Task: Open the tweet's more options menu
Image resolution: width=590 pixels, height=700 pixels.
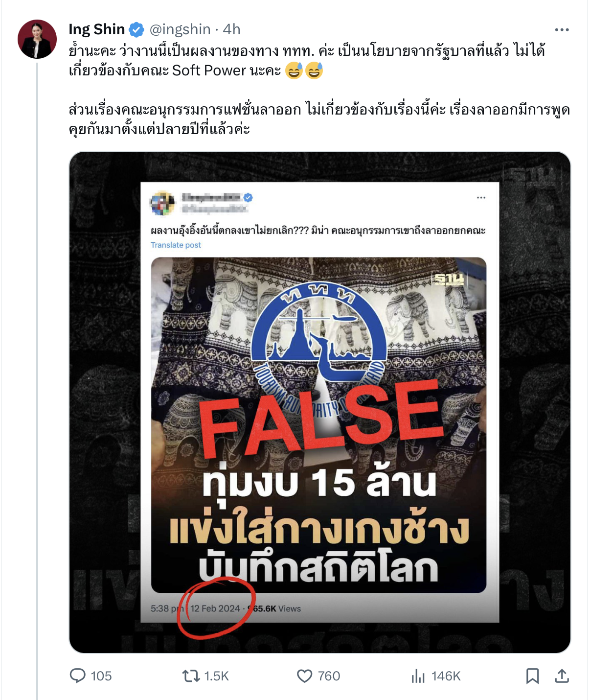Action: [562, 30]
